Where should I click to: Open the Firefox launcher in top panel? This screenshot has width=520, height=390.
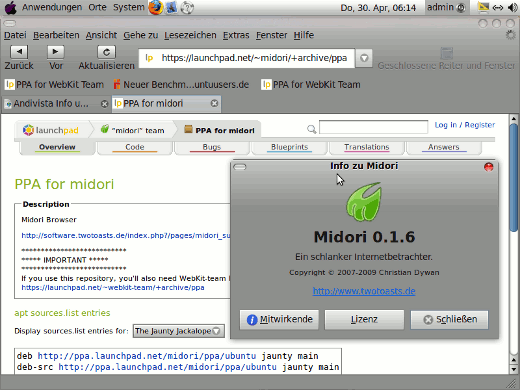(x=156, y=7)
